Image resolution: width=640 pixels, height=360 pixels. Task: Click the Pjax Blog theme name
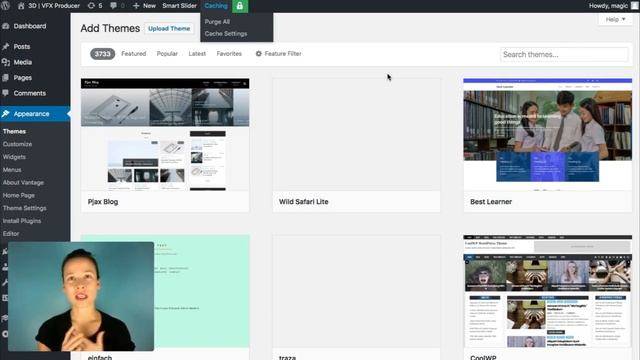pos(103,202)
